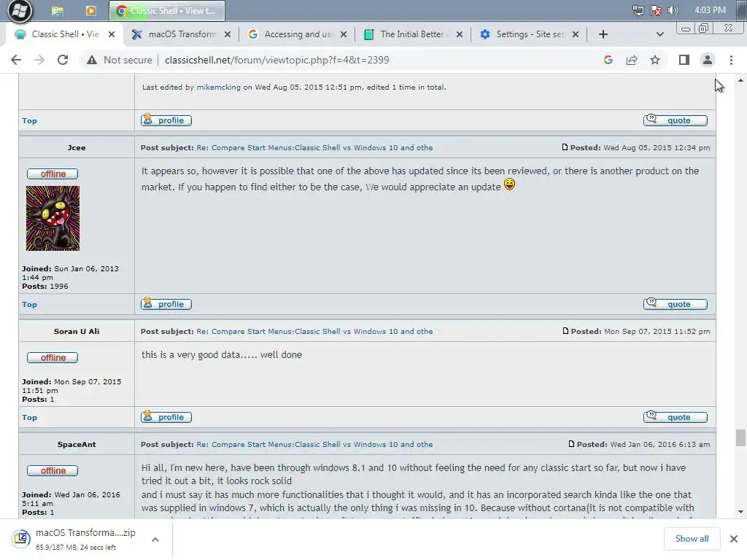This screenshot has height=560, width=747.
Task: Show clock at 4:03 PM
Action: click(x=710, y=10)
